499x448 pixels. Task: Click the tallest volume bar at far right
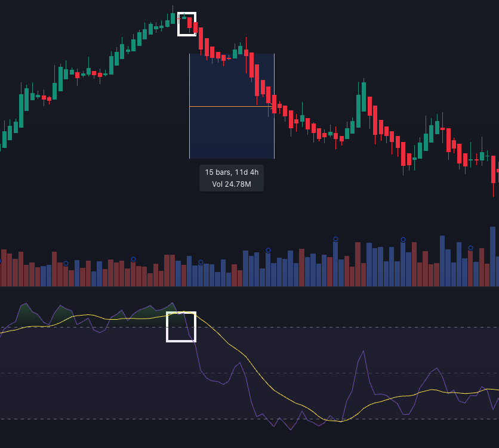(x=493, y=257)
